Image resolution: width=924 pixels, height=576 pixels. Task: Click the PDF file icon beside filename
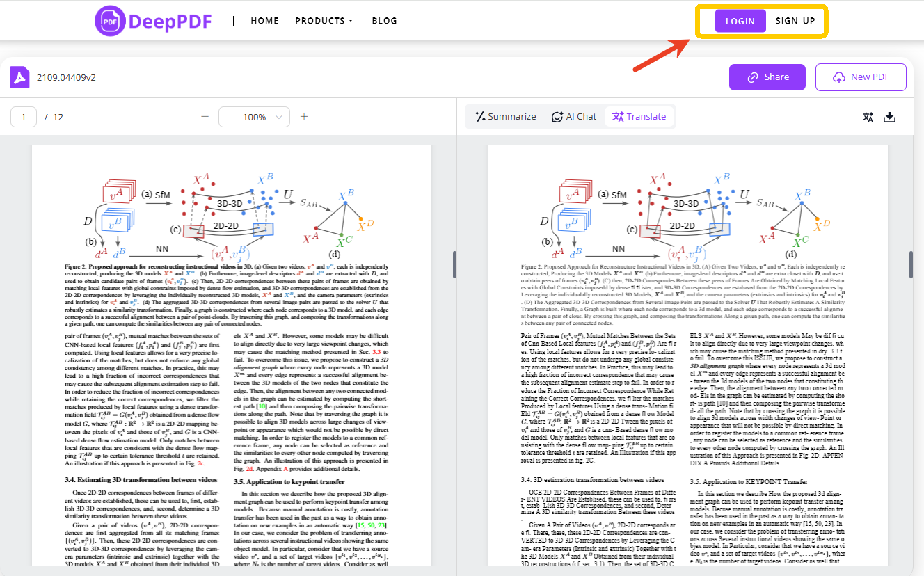click(x=20, y=77)
